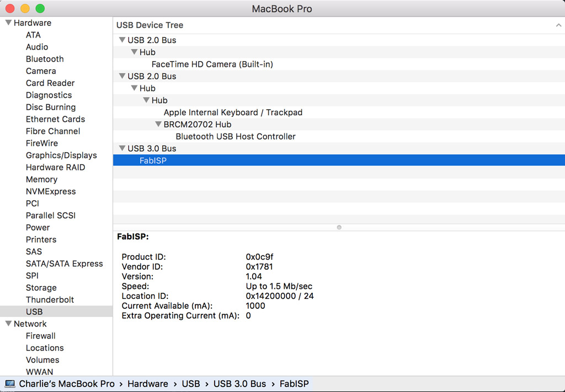
Task: Open Hardware RAID section
Action: (56, 168)
